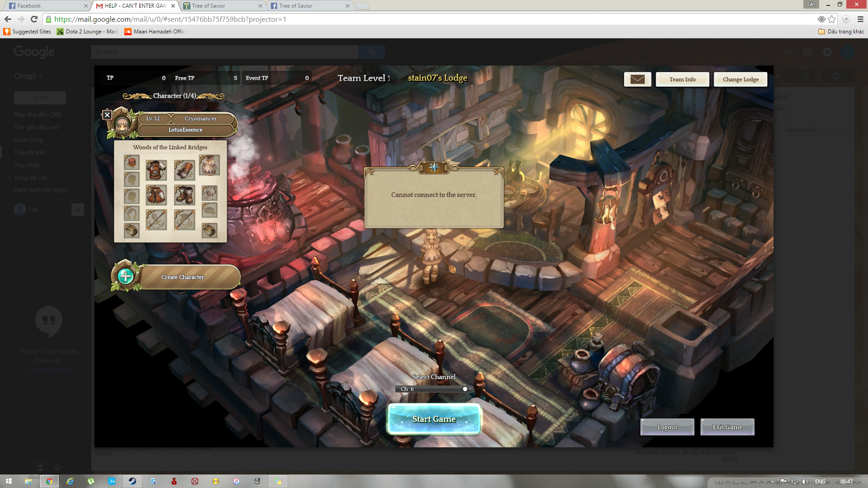Open the Chrome menu hamburger button
868x488 pixels.
pyautogui.click(x=860, y=19)
